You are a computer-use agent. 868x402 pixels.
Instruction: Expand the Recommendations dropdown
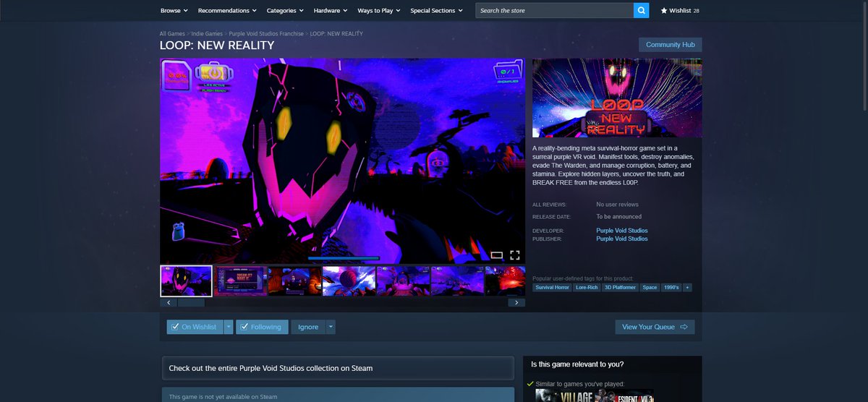coord(228,11)
